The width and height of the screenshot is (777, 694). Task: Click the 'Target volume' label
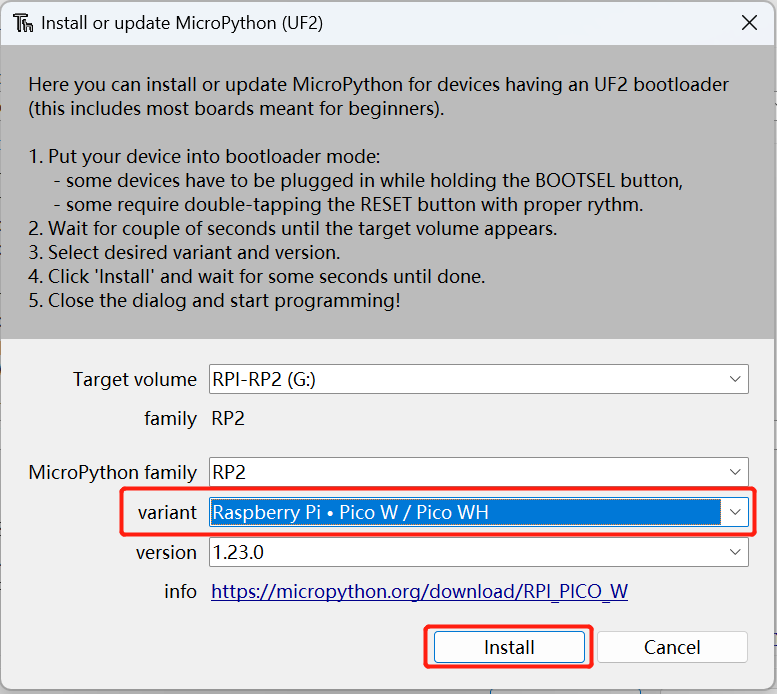135,379
